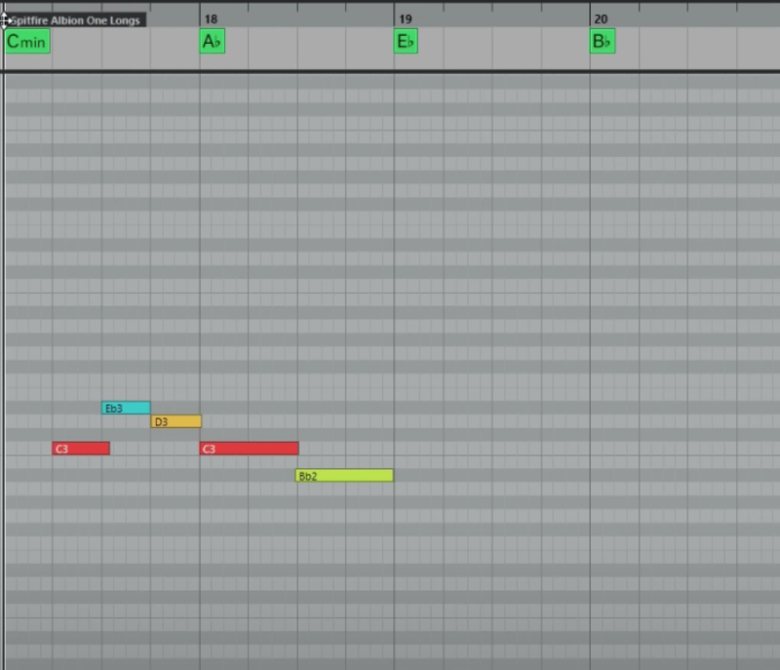Click bar 18 on the ruler
This screenshot has width=780, height=670.
(x=211, y=19)
